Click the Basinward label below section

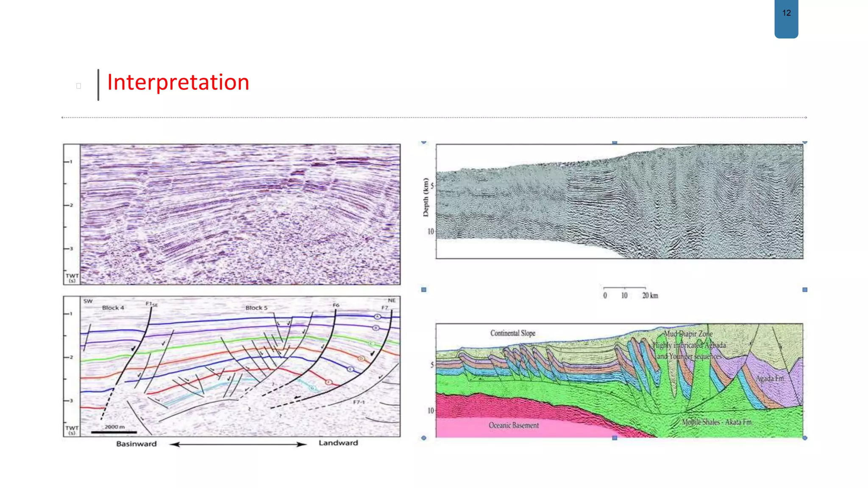point(136,444)
